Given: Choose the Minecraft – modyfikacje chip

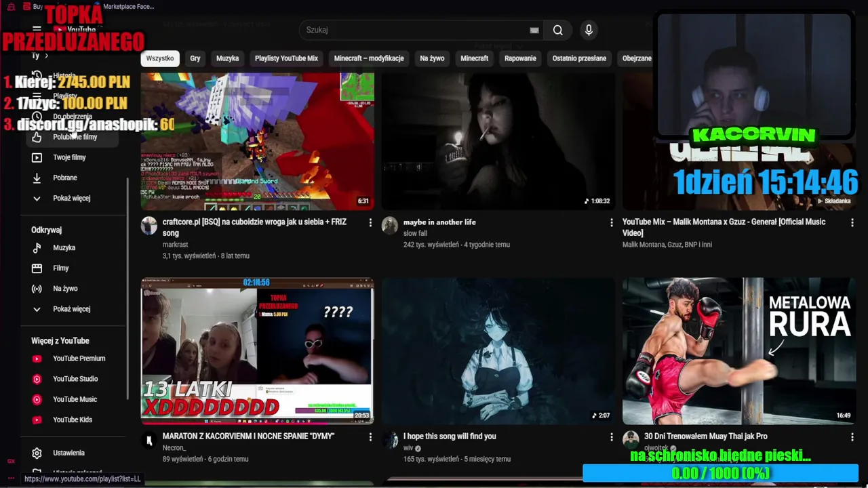Looking at the screenshot, I should [x=369, y=58].
